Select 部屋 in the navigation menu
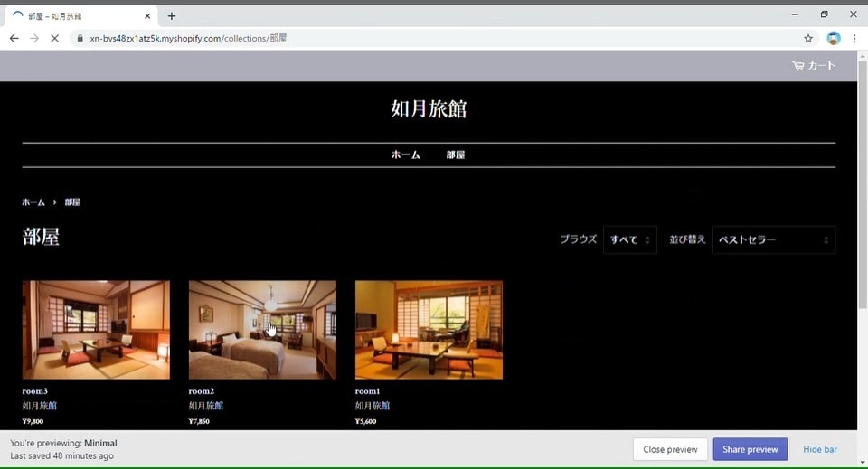 tap(455, 155)
